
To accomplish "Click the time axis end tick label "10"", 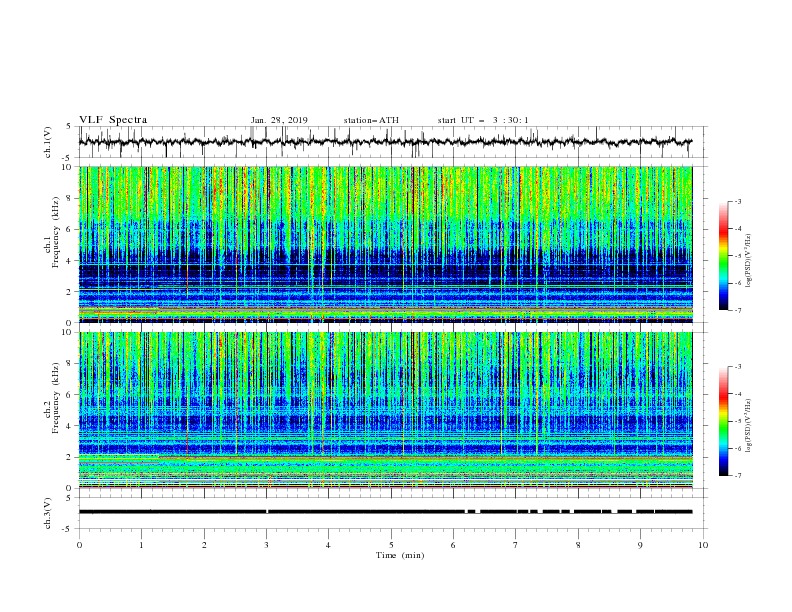I will (703, 545).
